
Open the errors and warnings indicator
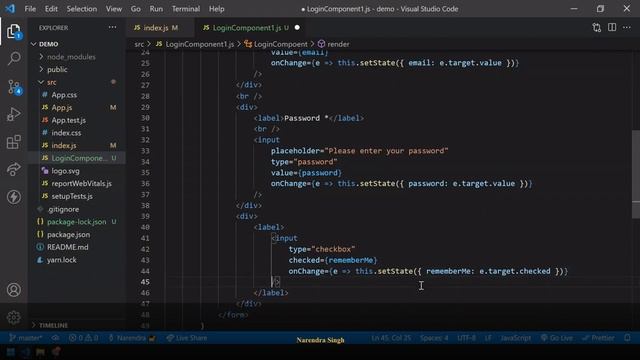[83, 338]
